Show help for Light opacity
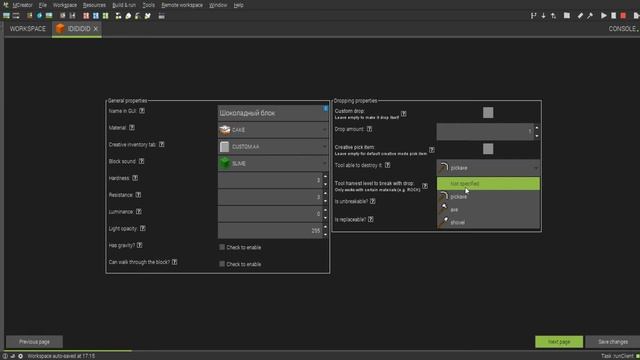 point(142,228)
